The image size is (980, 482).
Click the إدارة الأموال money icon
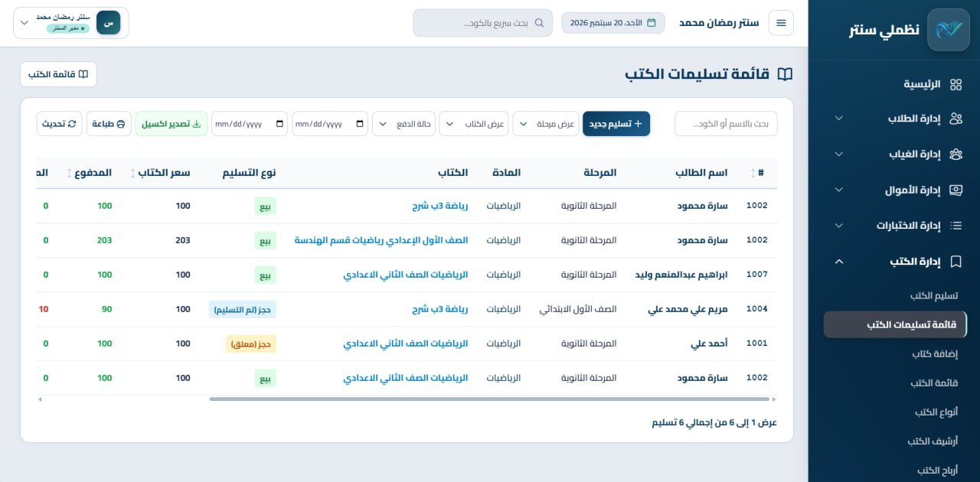pos(955,190)
